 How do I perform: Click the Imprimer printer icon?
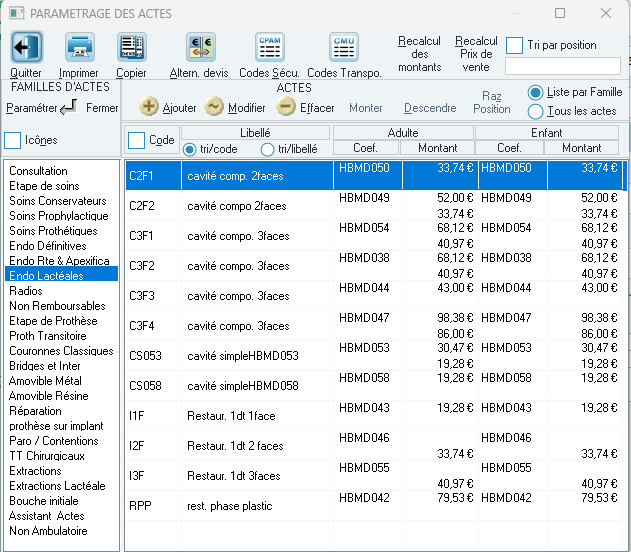[x=80, y=47]
